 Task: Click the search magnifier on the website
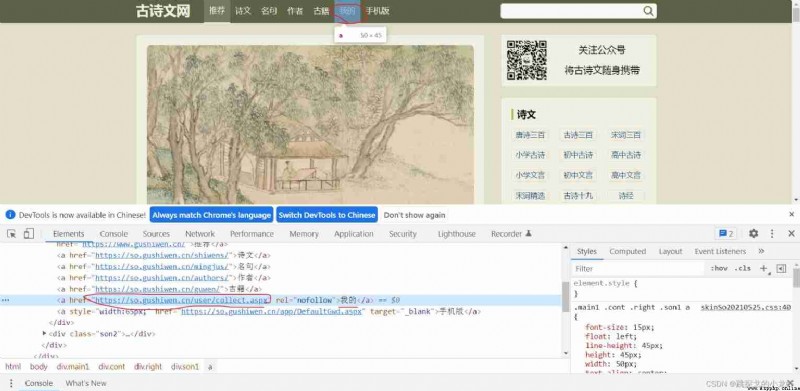[x=648, y=11]
